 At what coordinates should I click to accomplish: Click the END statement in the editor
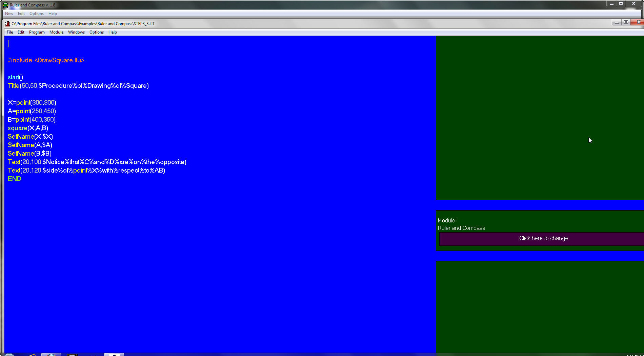click(15, 179)
